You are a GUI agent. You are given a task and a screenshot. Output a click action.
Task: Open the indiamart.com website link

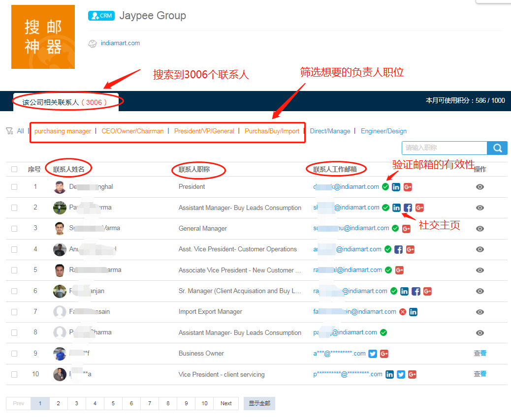tap(120, 43)
